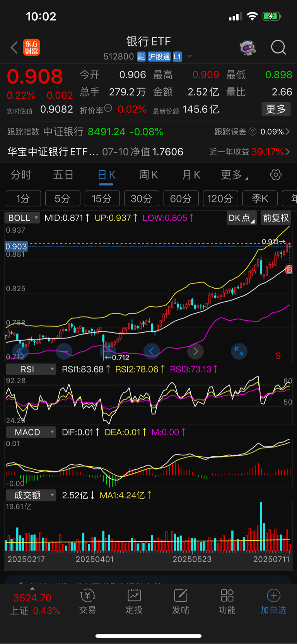Switch to 周K tab
This screenshot has height=644, width=297.
[x=149, y=175]
